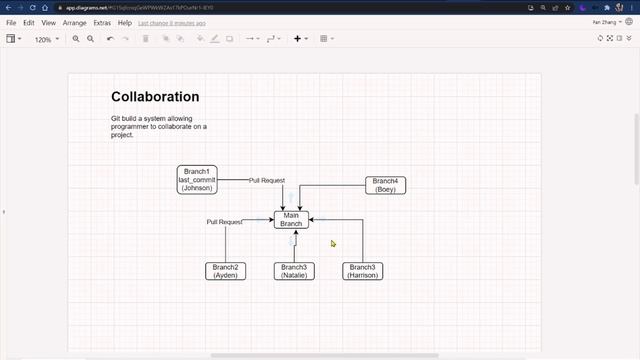Collapse toolbar with double chevron icon
The image size is (640, 360).
[x=629, y=38]
